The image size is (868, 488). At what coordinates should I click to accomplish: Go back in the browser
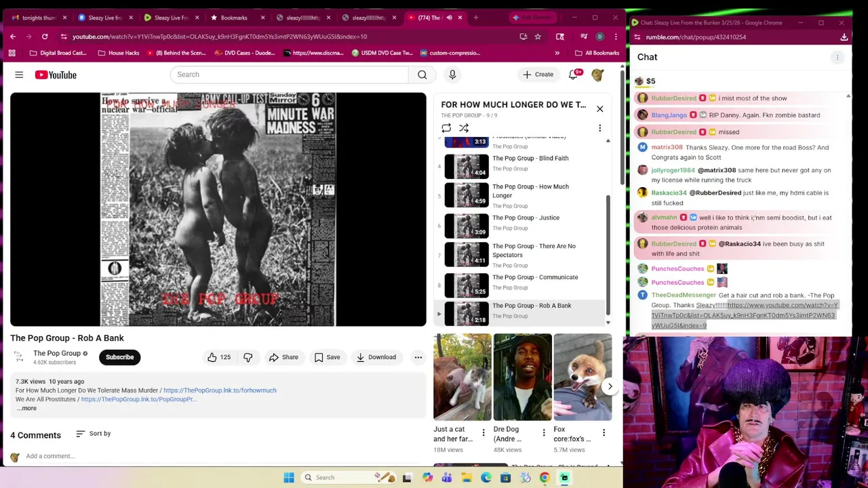pyautogui.click(x=13, y=37)
